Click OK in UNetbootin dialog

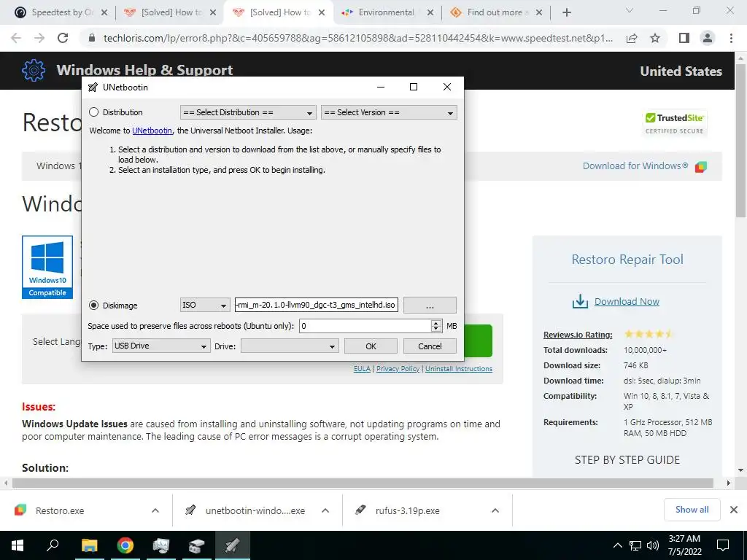coord(371,346)
